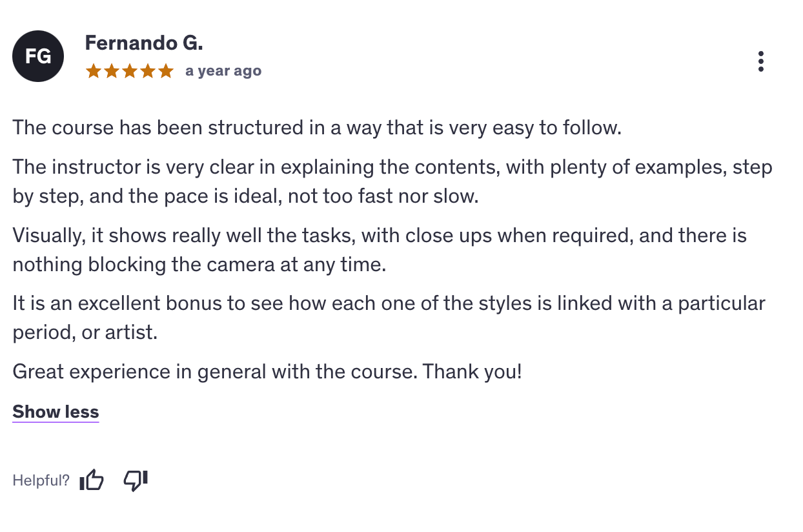
Task: Click the line 'nothing blocking the camera at any time'
Action: click(x=199, y=263)
